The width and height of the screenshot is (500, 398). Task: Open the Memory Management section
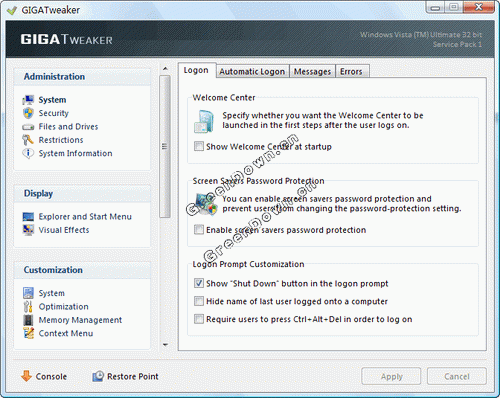point(80,320)
